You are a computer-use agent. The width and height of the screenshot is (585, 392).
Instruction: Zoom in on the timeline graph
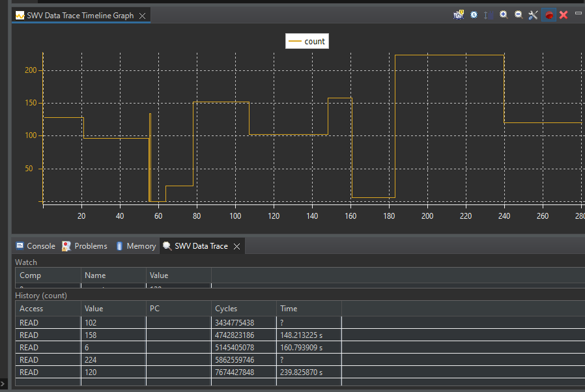click(504, 15)
